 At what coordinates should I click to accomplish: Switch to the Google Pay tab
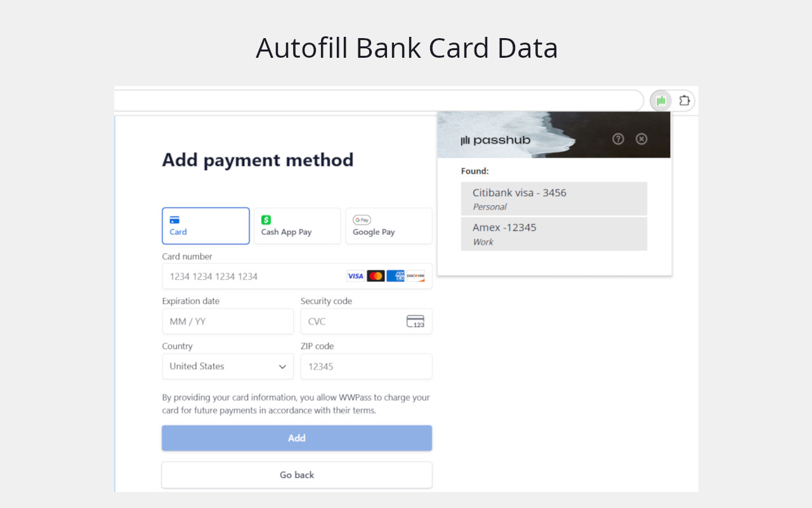pos(389,225)
